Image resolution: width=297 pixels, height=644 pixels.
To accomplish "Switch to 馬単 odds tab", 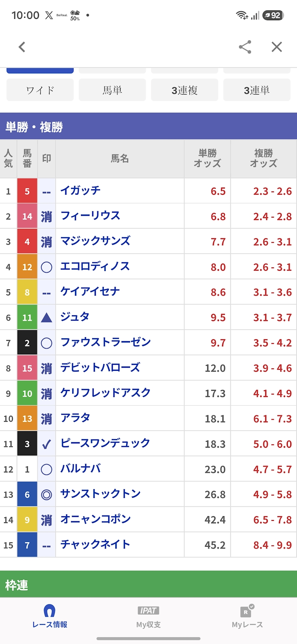I will (x=112, y=90).
